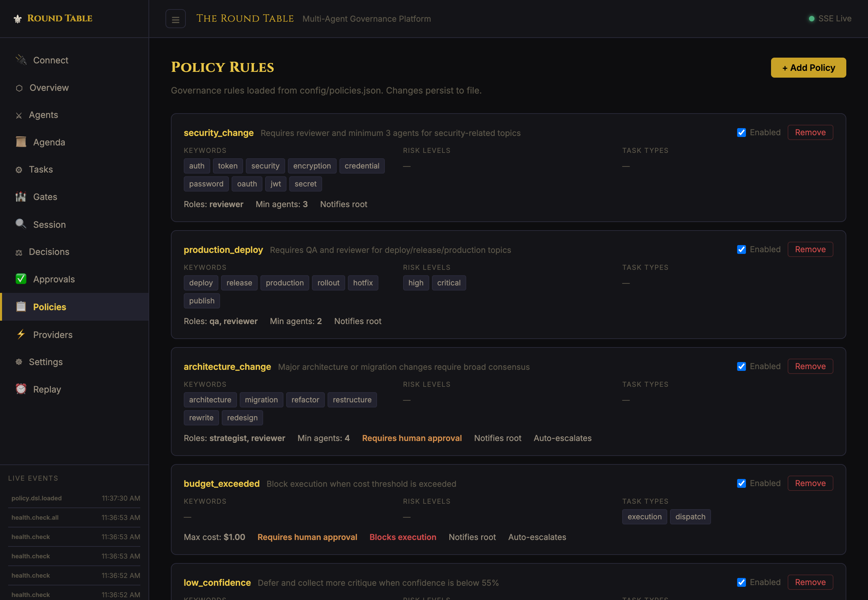868x600 pixels.
Task: Remove the production_deploy policy
Action: pyautogui.click(x=810, y=249)
